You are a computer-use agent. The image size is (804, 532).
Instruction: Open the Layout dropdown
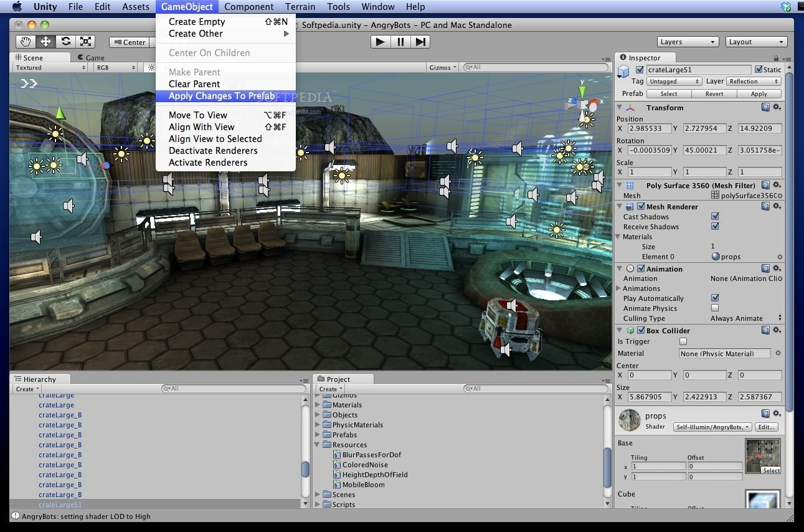coord(757,42)
